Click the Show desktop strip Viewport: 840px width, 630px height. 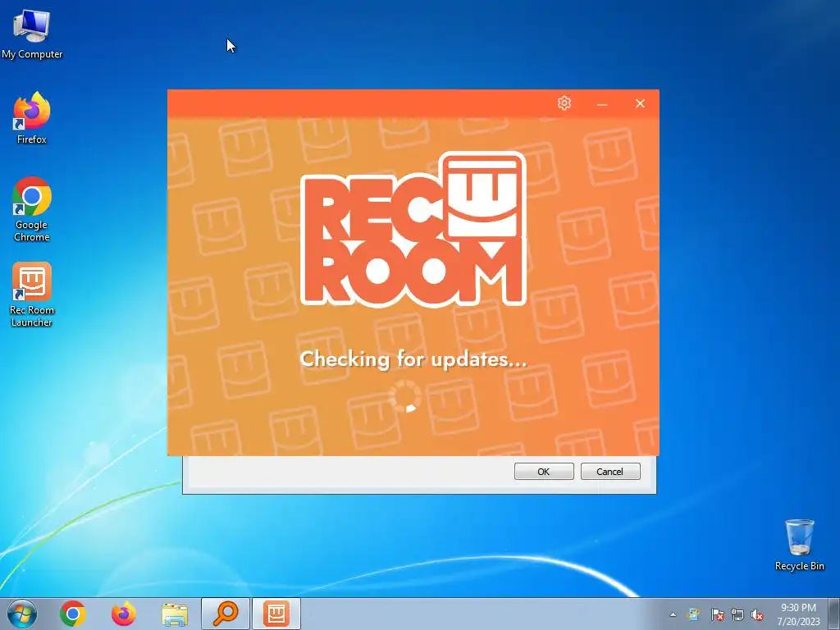click(x=834, y=614)
